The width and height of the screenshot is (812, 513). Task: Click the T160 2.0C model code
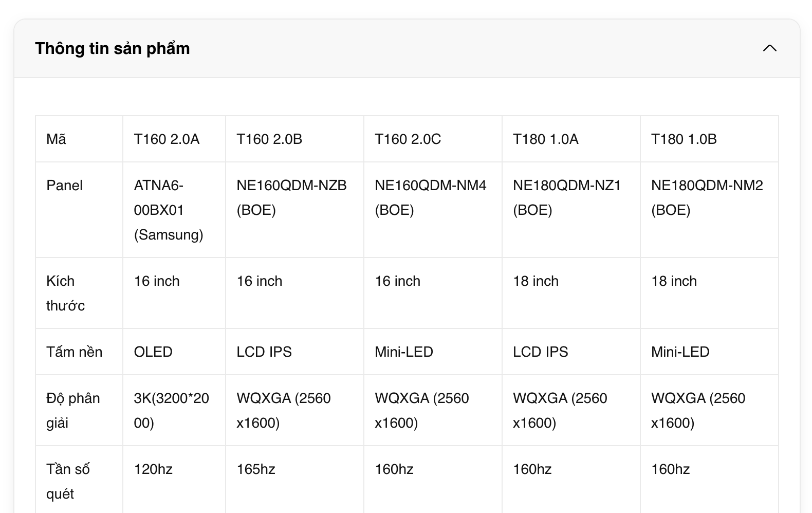point(408,139)
